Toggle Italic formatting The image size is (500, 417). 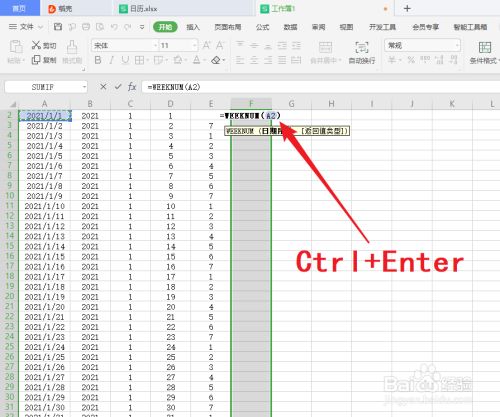point(112,60)
